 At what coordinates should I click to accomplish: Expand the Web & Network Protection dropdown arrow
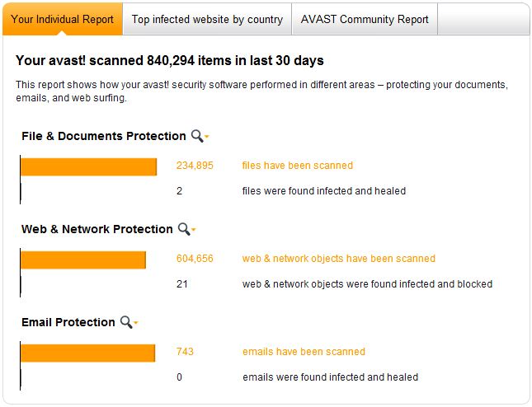[194, 230]
